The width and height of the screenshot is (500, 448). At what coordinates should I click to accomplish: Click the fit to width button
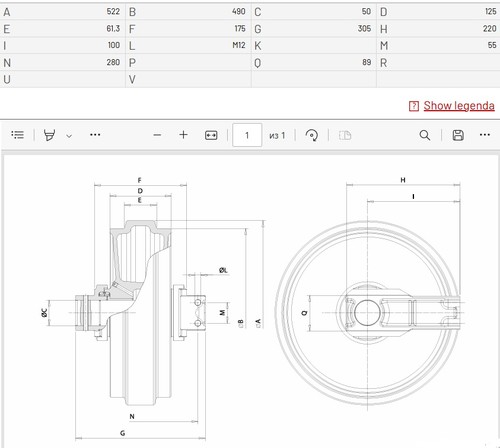pos(211,135)
